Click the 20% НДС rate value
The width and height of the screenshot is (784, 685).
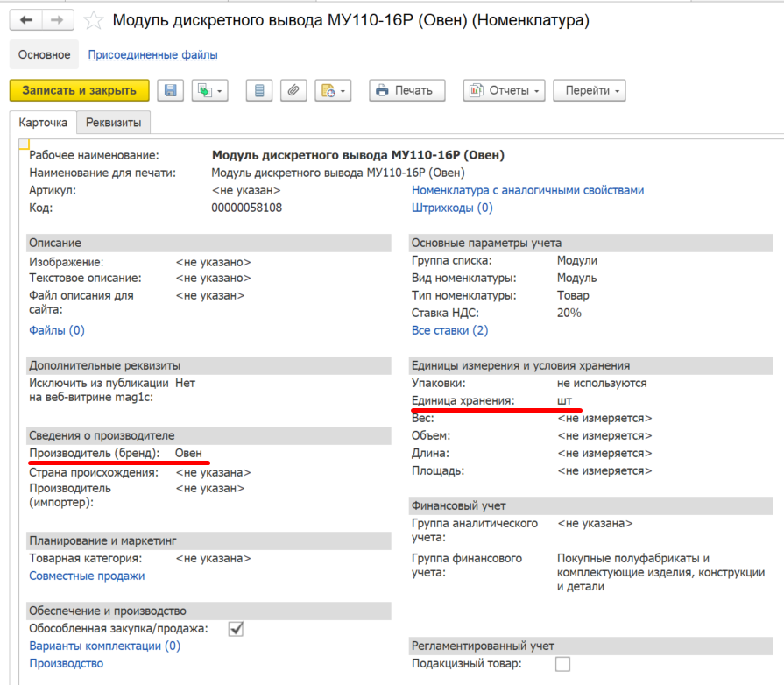click(569, 313)
